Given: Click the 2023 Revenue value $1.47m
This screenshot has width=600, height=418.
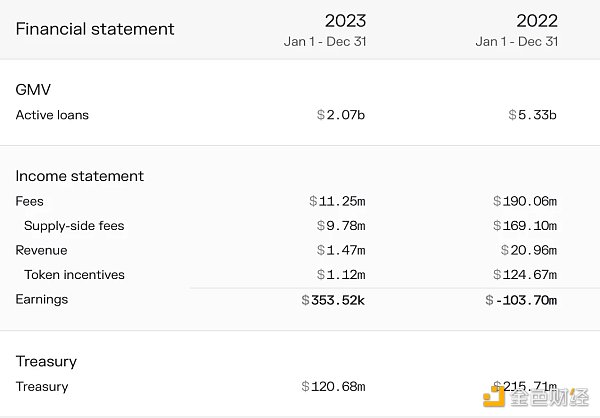Looking at the screenshot, I should [340, 250].
